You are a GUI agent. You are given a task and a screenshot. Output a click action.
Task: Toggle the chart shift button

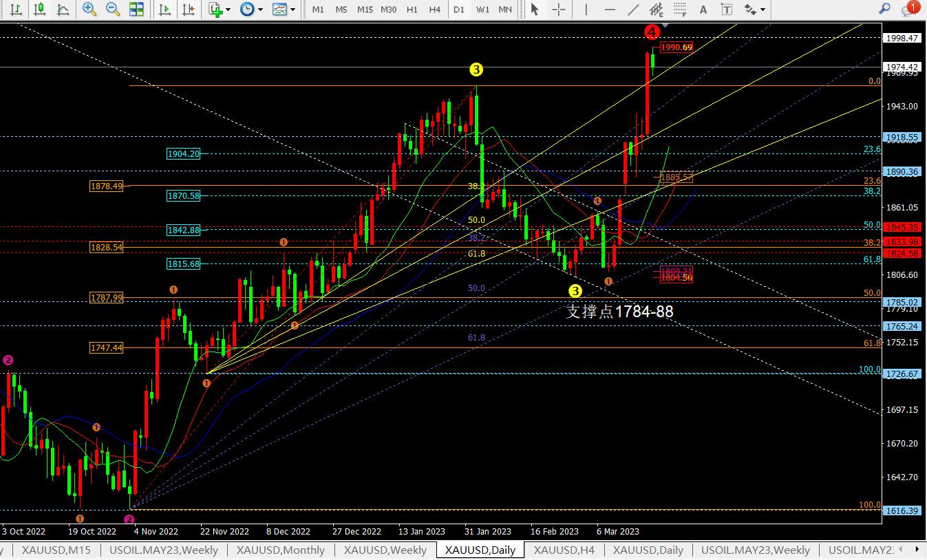pos(188,10)
